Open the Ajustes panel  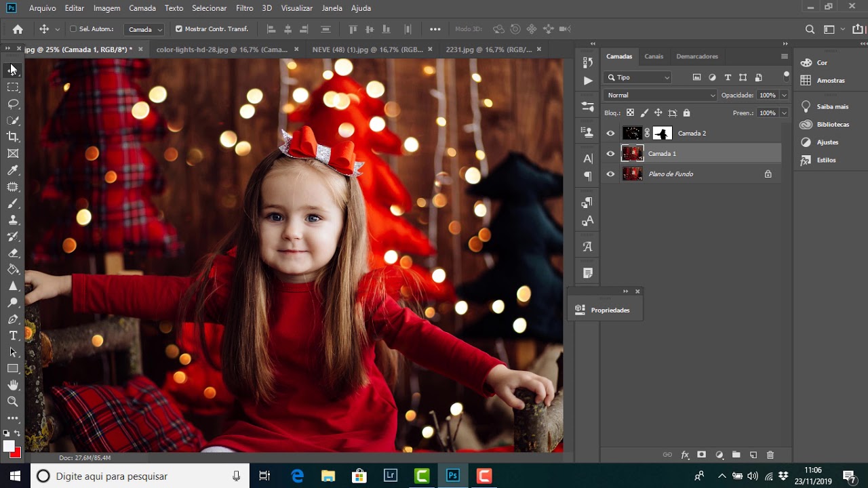point(819,142)
